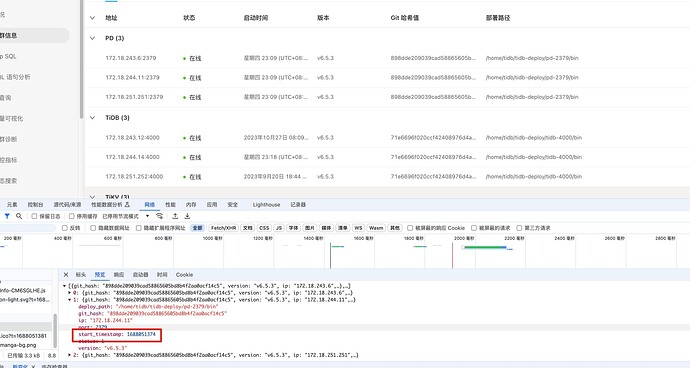Screen dimensions: 690x368
Task: Click the network filter text input
Action: pyautogui.click(x=27, y=228)
